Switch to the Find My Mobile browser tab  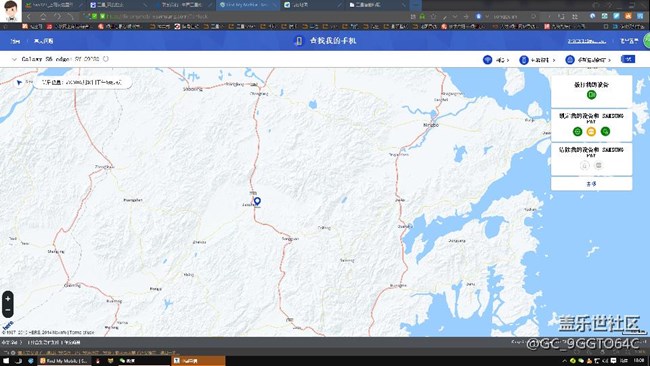tap(245, 5)
